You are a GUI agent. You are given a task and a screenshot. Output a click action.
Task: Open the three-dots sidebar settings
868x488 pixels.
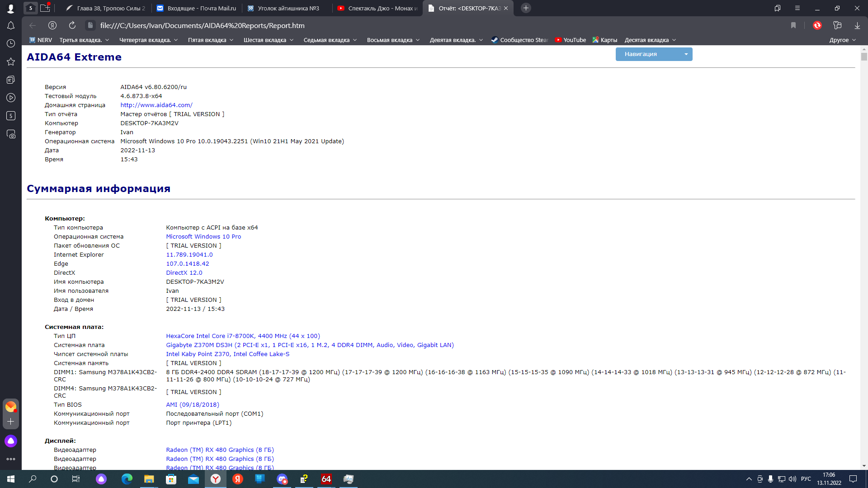[11, 459]
